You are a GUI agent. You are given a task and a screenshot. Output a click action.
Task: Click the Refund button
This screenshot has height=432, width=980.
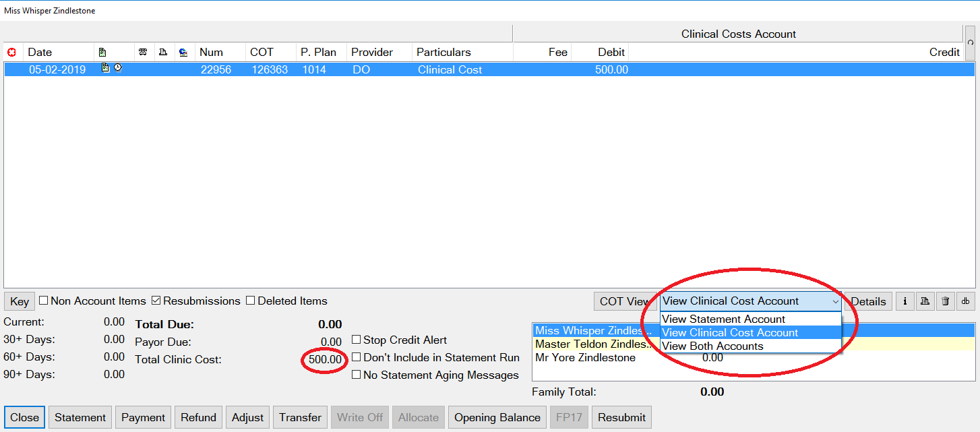199,417
